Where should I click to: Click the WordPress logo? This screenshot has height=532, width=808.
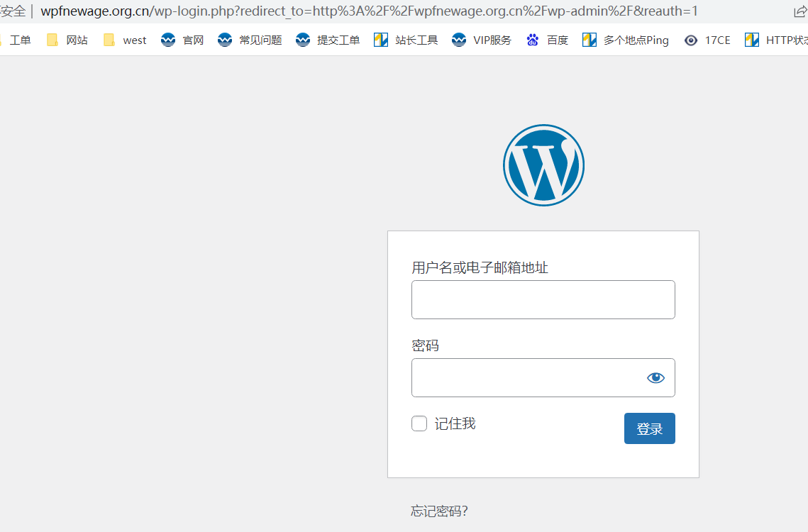click(x=543, y=165)
